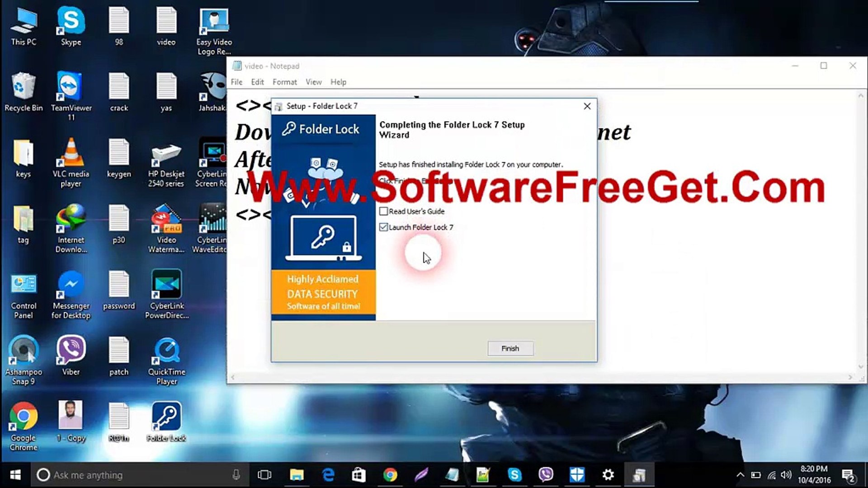This screenshot has height=488, width=868.
Task: Open the Notepad Help menu
Action: 338,82
